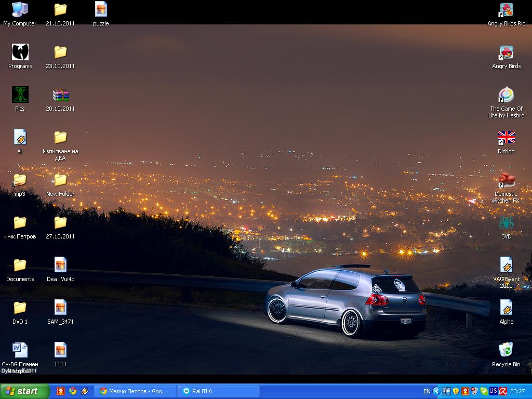The image size is (532, 399).
Task: Click the system clock showing 23:27
Action: [x=517, y=391]
